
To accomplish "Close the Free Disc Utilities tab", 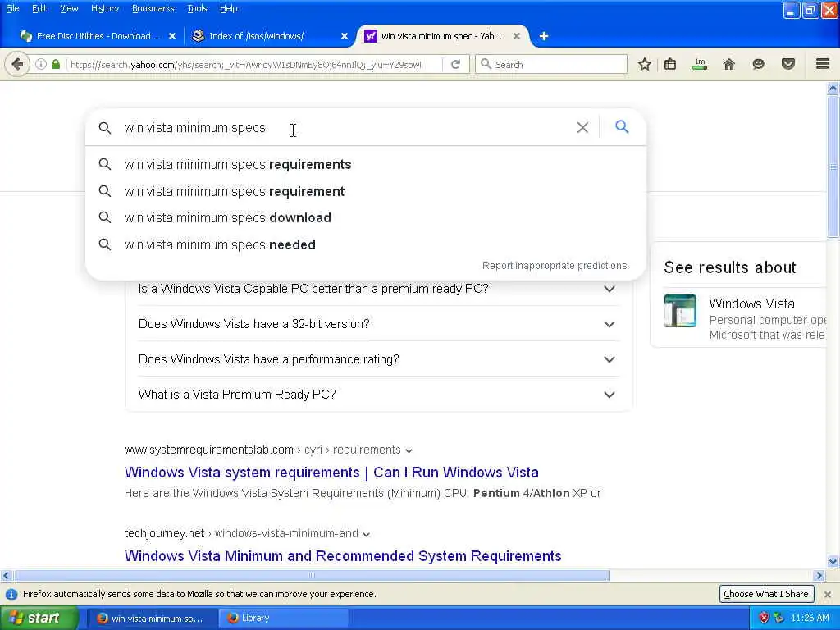I will (x=172, y=36).
